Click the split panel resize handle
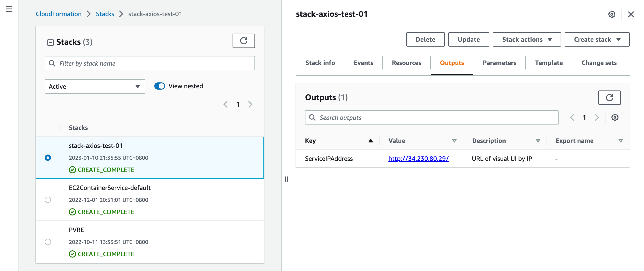 click(286, 179)
